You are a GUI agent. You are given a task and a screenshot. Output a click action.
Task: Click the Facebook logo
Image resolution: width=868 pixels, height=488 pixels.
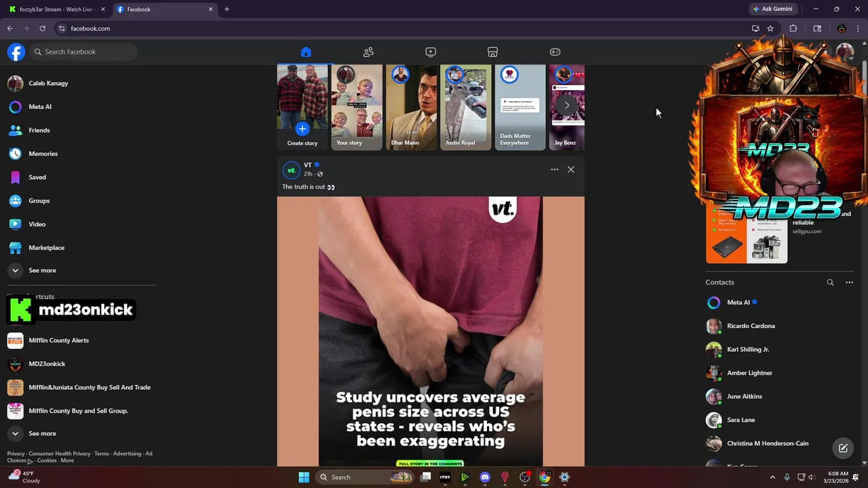(16, 52)
